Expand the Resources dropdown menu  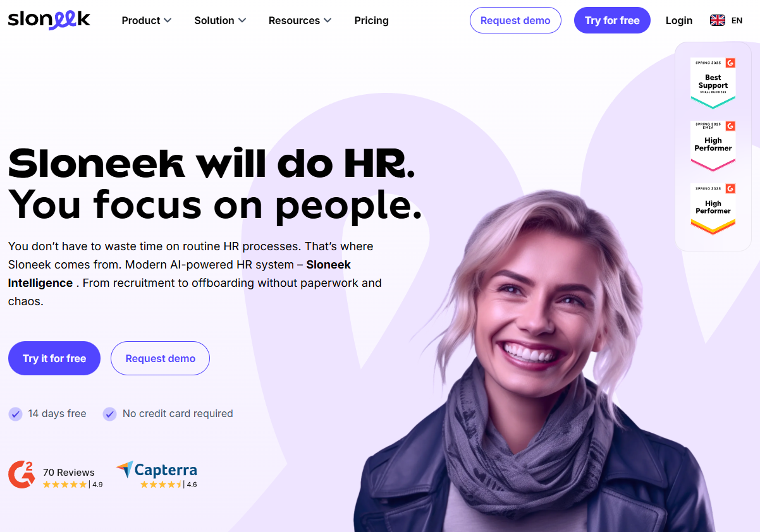pyautogui.click(x=300, y=20)
